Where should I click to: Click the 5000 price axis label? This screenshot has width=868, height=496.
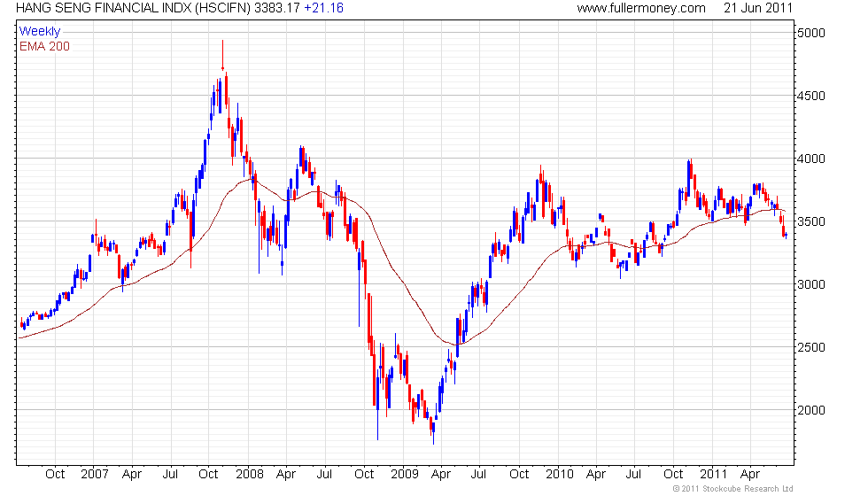point(810,33)
